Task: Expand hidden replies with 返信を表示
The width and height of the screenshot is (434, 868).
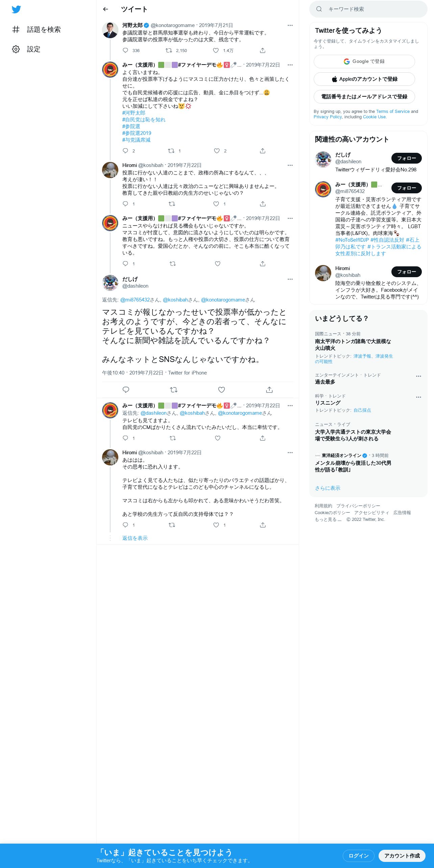Action: 135,538
